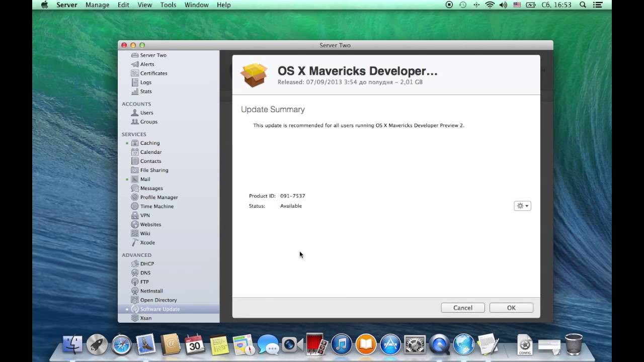Open the Mail service
The height and width of the screenshot is (362, 644).
pos(140,179)
